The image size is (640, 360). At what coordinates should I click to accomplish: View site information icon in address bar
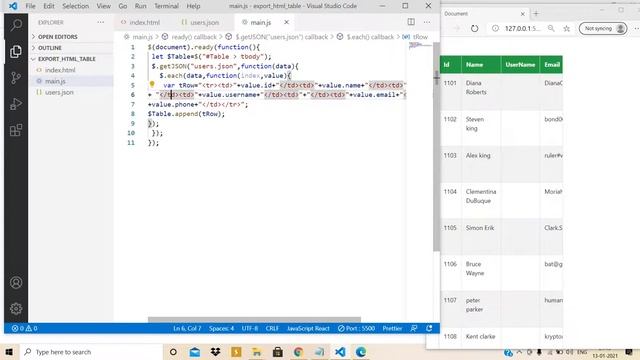tap(495, 28)
